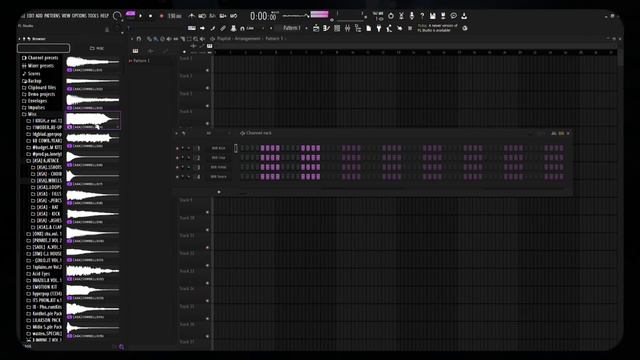Select the highlighted waveform sample thumbnail
The height and width of the screenshot is (360, 640).
(x=93, y=119)
